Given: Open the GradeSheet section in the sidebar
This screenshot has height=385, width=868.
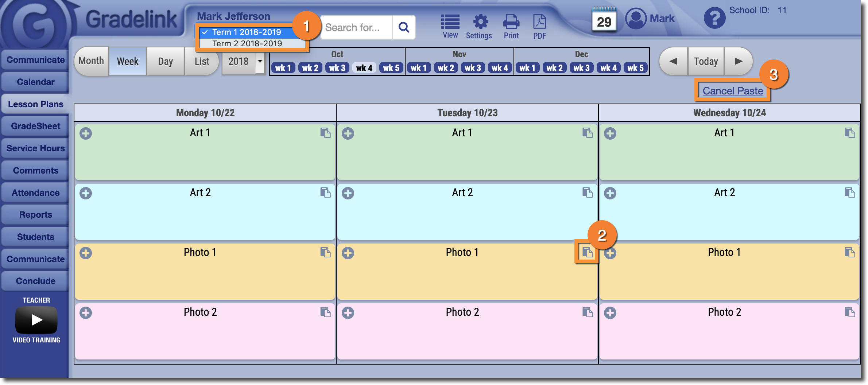Looking at the screenshot, I should tap(35, 126).
